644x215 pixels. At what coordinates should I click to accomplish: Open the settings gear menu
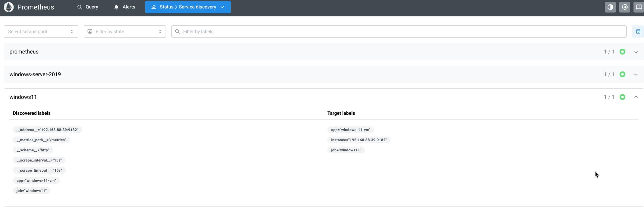coord(624,7)
